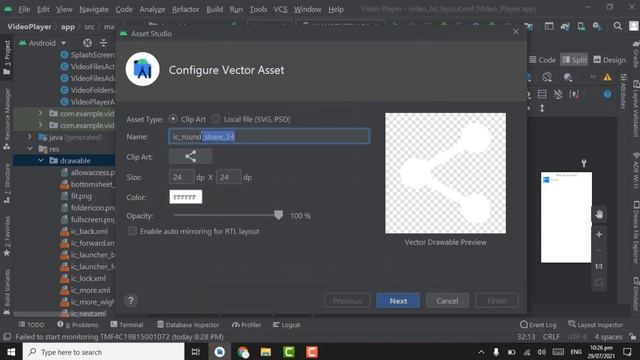Image resolution: width=640 pixels, height=360 pixels.
Task: Click the search magnifier icon in toolbar
Action: coord(617,26)
